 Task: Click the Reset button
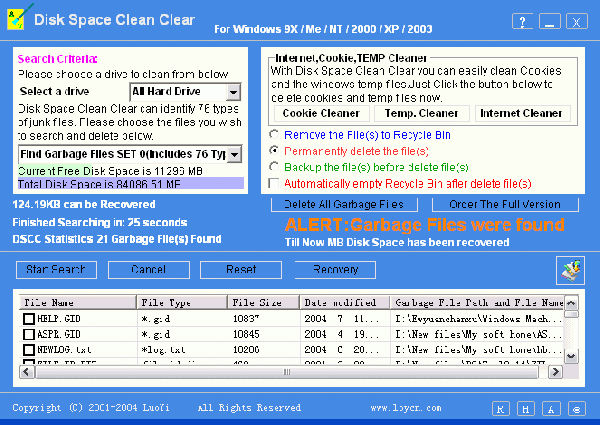[x=241, y=270]
